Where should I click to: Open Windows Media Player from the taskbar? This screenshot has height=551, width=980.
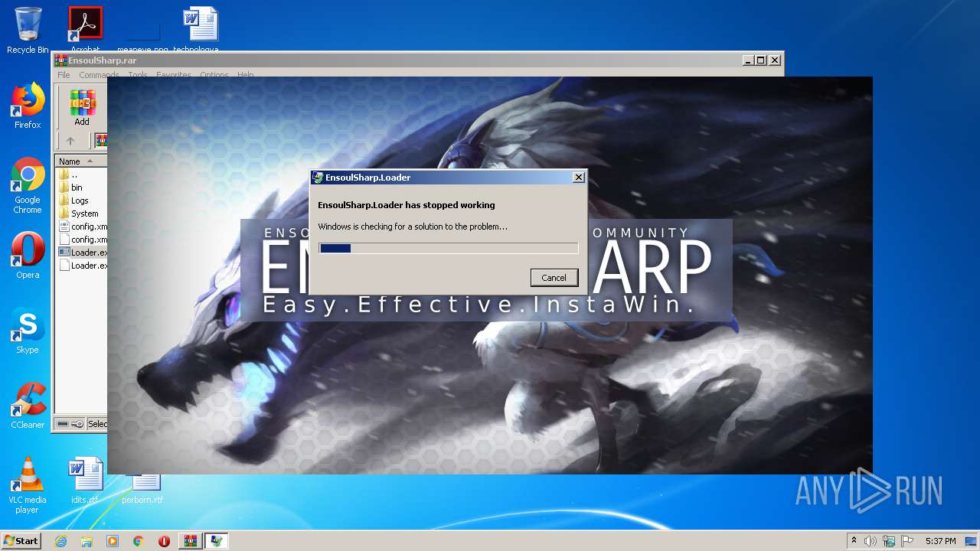pyautogui.click(x=113, y=541)
